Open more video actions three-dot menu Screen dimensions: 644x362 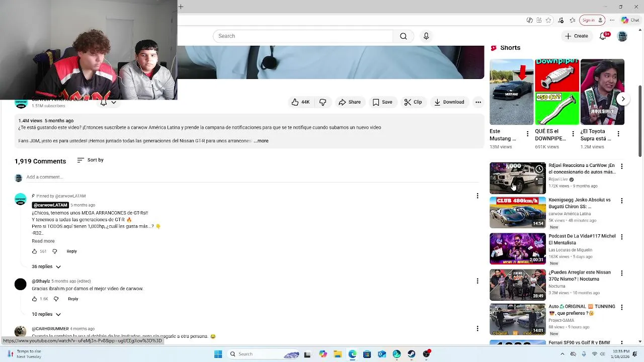(478, 102)
